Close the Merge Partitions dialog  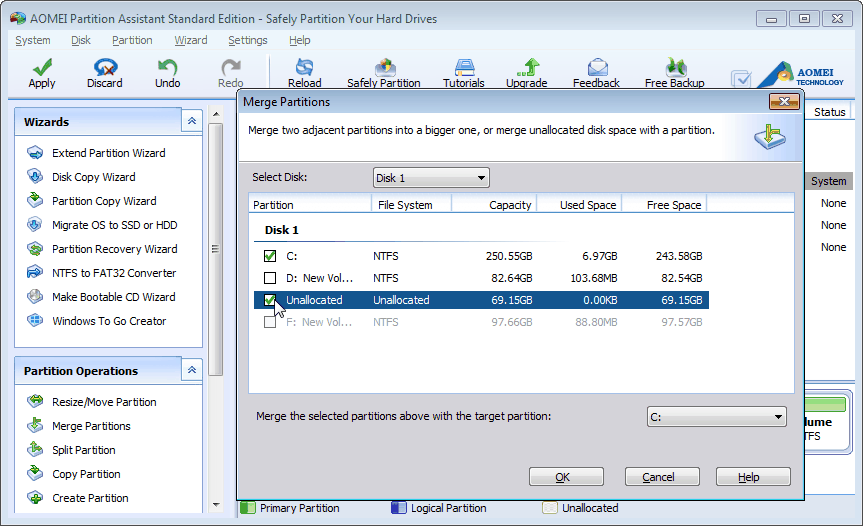click(784, 101)
